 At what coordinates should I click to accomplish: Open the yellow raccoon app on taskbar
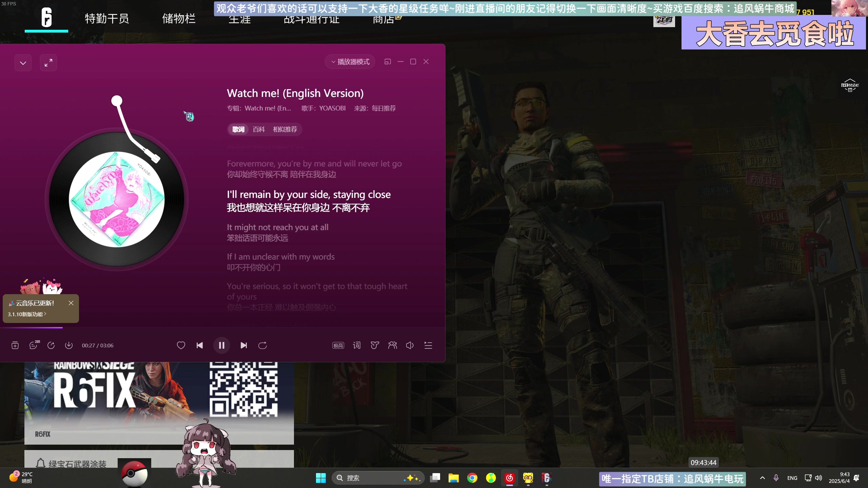[528, 478]
